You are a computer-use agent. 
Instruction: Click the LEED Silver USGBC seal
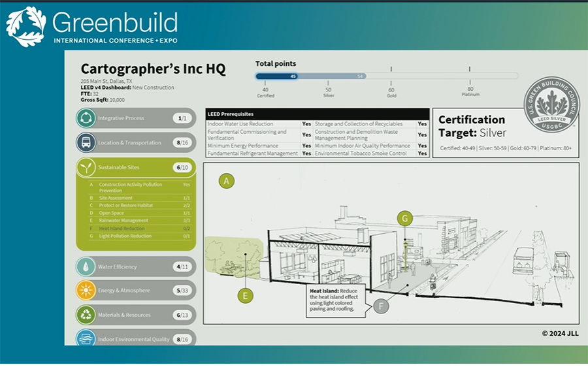click(552, 104)
